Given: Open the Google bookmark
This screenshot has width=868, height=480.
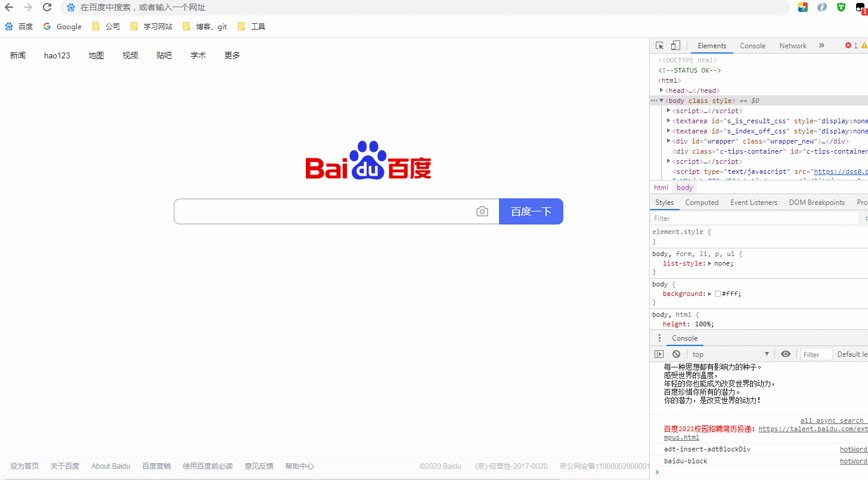Looking at the screenshot, I should point(63,26).
